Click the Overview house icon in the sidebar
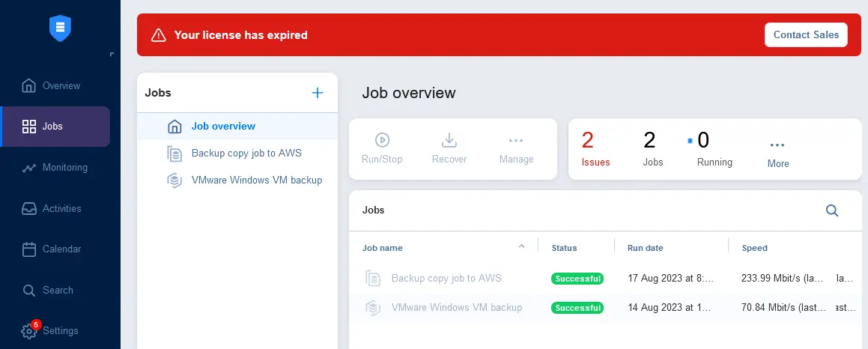The height and width of the screenshot is (349, 868). click(28, 86)
